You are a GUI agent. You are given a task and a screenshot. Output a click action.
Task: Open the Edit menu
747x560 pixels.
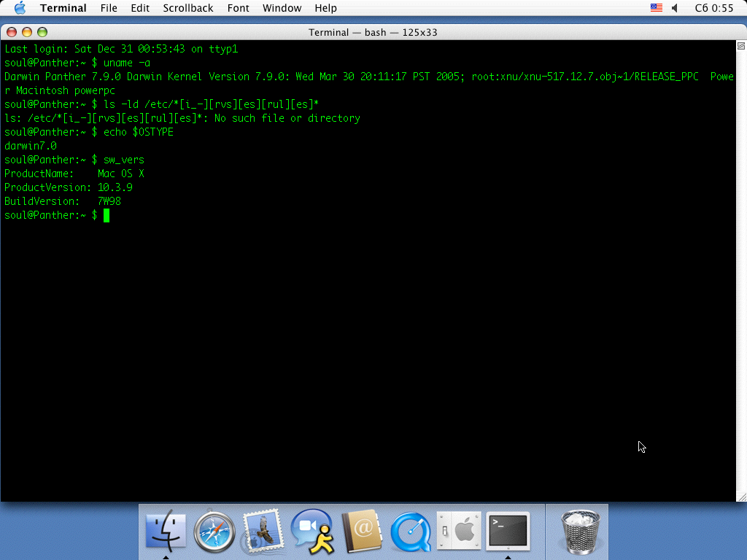pyautogui.click(x=140, y=8)
